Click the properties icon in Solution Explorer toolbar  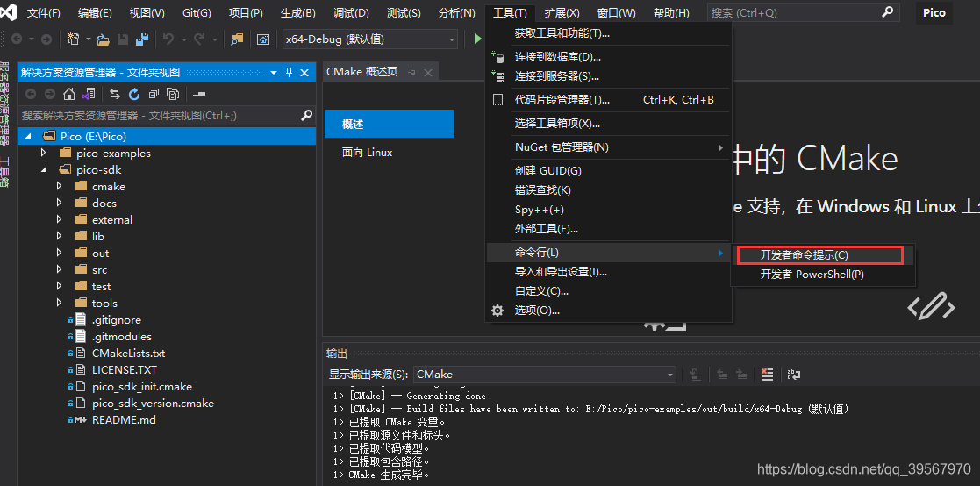(x=199, y=95)
